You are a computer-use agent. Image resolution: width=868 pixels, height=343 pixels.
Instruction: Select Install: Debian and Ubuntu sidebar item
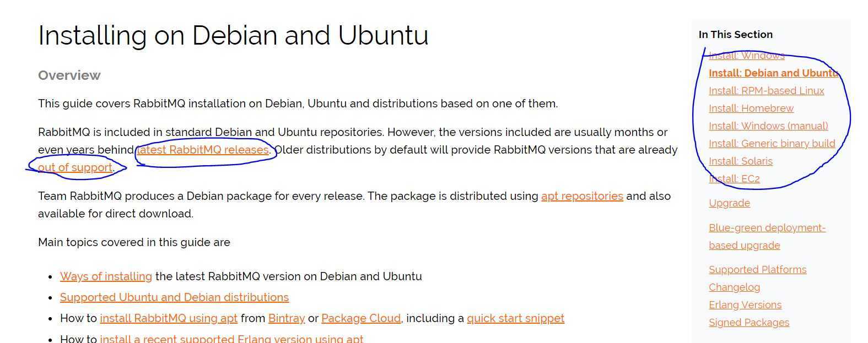(774, 73)
